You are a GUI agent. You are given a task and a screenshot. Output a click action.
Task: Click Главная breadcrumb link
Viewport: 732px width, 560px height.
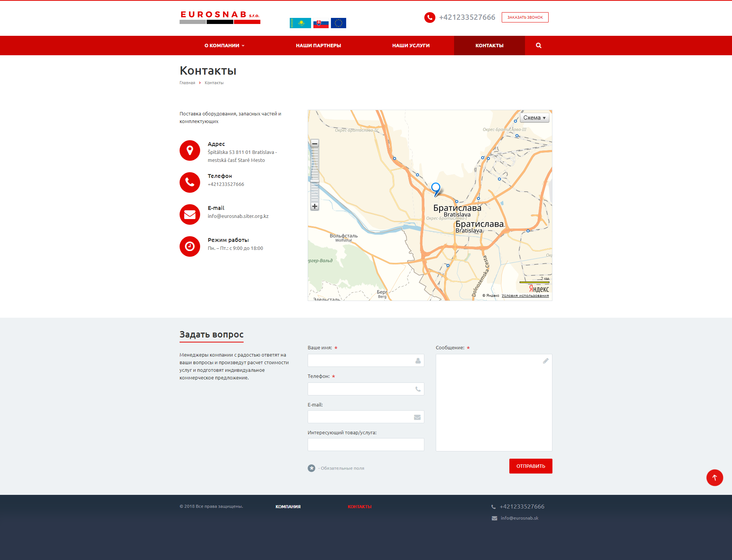coord(187,83)
